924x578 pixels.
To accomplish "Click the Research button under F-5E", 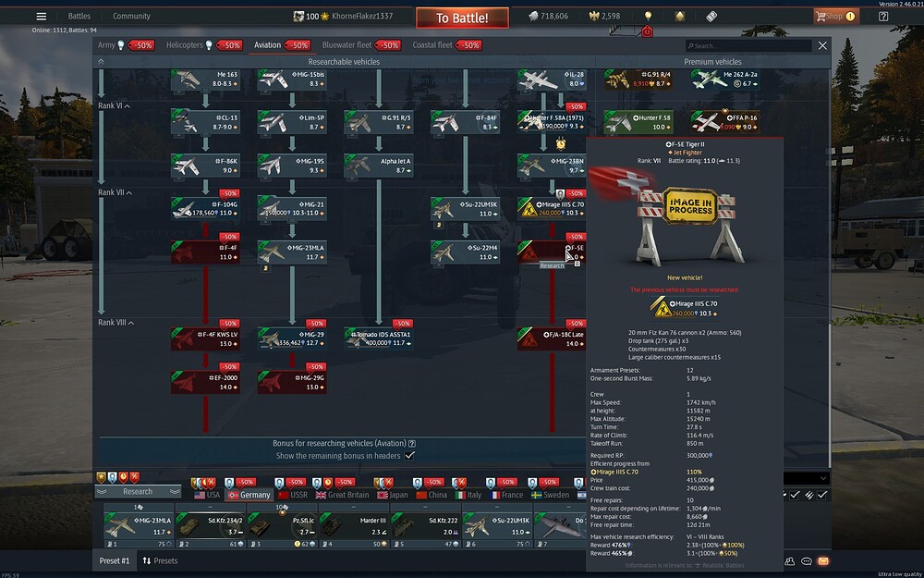I will tap(553, 266).
